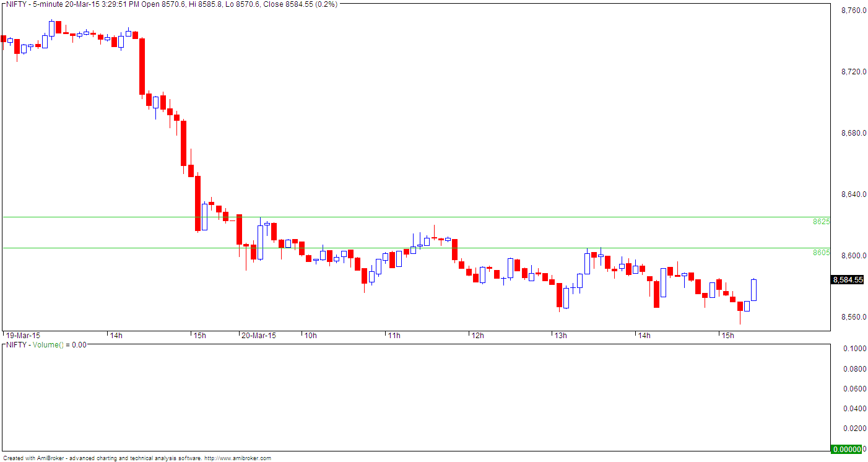Click the 20-Mar-15 date label
This screenshot has width=868, height=462.
click(x=258, y=336)
